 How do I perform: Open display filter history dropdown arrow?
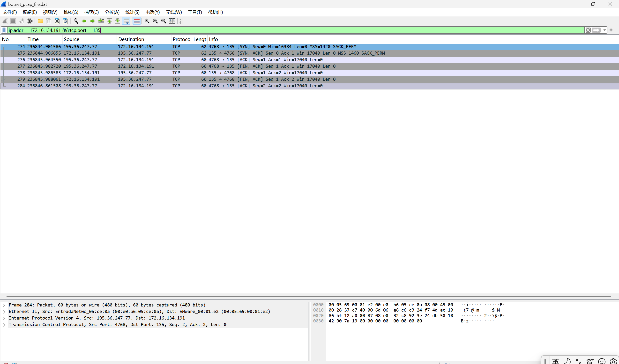click(604, 30)
